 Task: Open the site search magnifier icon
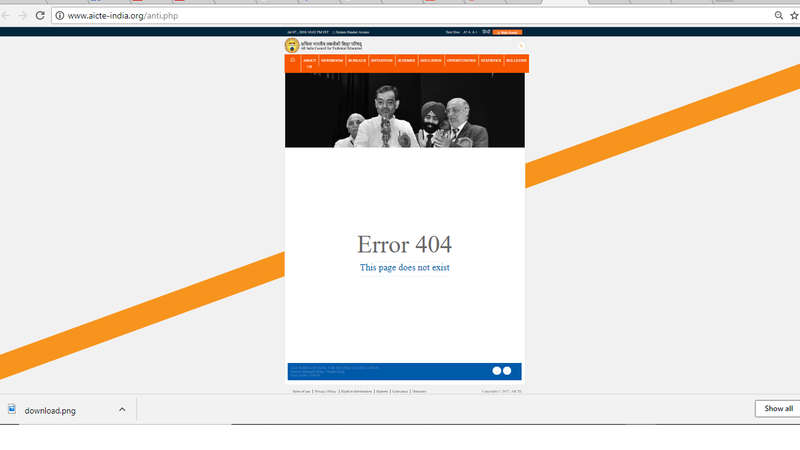(x=521, y=46)
